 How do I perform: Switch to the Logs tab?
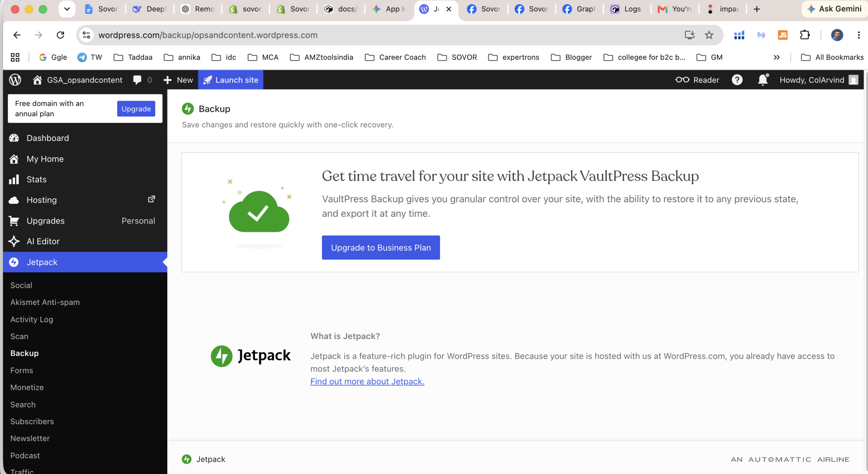tap(626, 9)
